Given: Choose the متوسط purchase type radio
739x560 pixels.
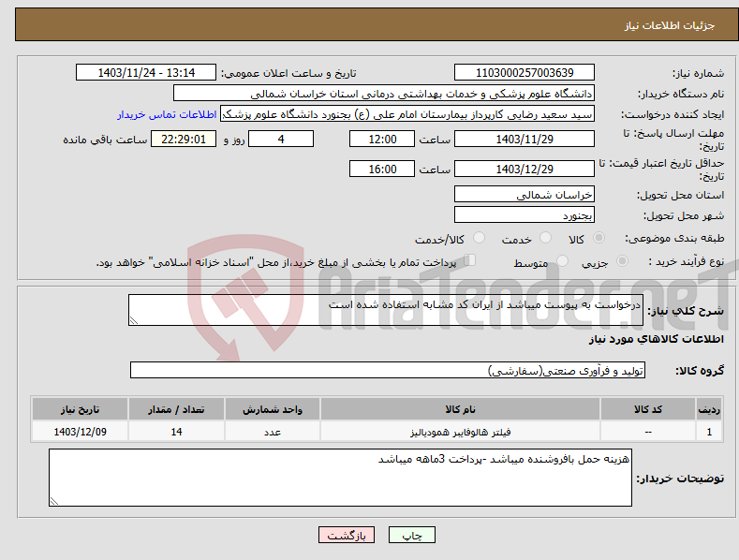Looking at the screenshot, I should click(562, 260).
